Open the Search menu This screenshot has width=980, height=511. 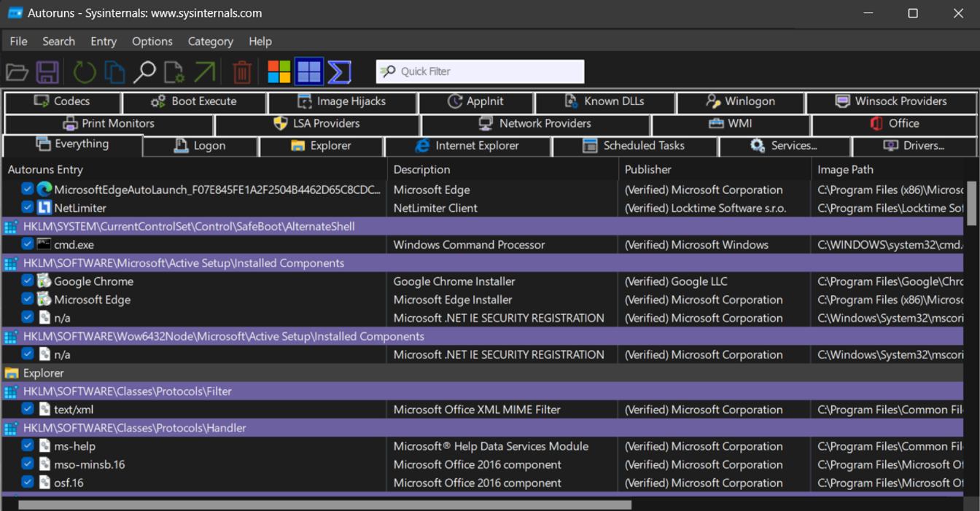tap(58, 42)
